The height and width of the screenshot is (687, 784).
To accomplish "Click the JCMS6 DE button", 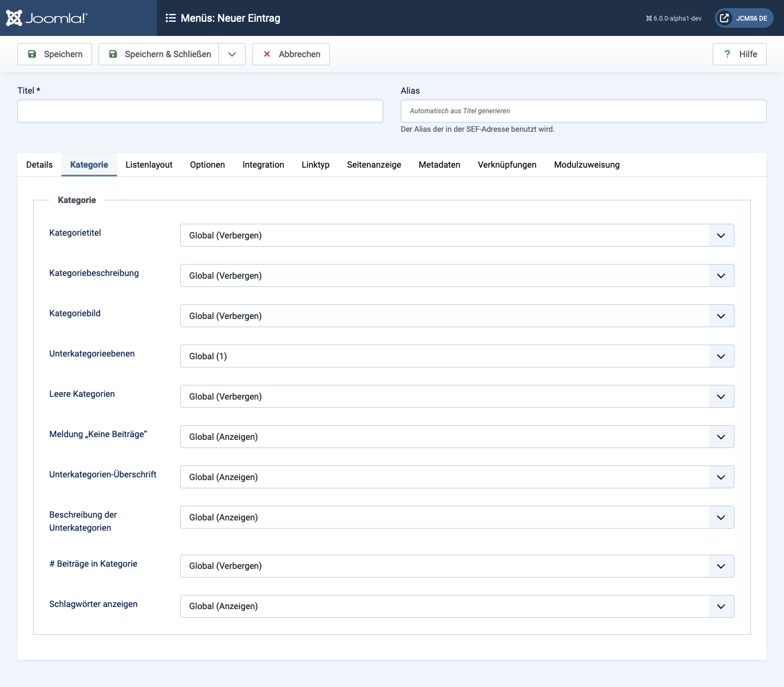I will click(751, 17).
